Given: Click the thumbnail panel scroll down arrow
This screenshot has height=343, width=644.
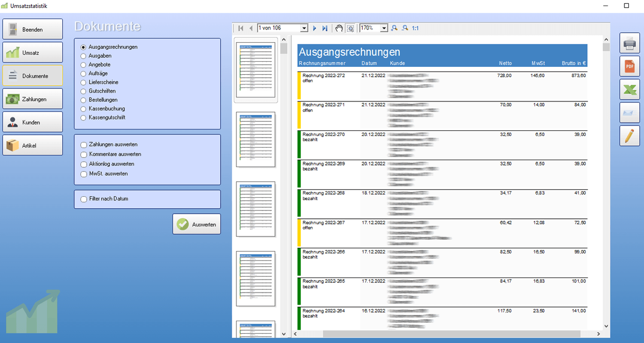Looking at the screenshot, I should pyautogui.click(x=284, y=334).
